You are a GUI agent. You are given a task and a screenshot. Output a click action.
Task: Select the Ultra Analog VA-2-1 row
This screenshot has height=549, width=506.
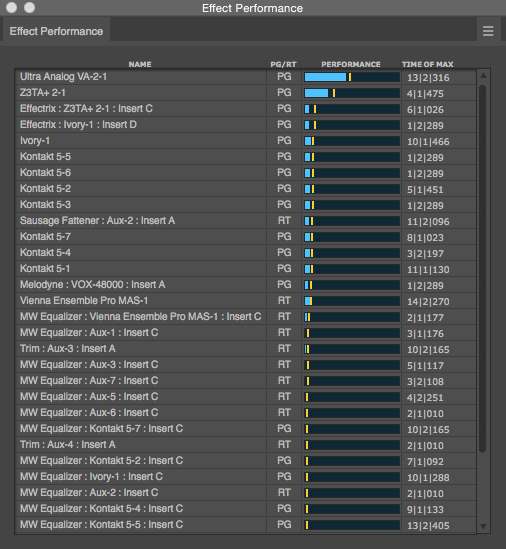click(245, 77)
